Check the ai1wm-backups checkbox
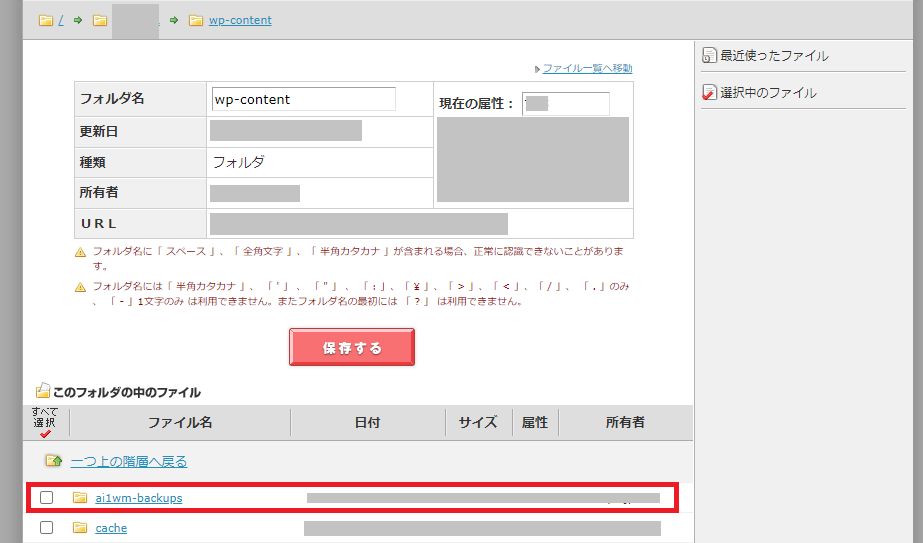The image size is (923, 543). [x=46, y=498]
